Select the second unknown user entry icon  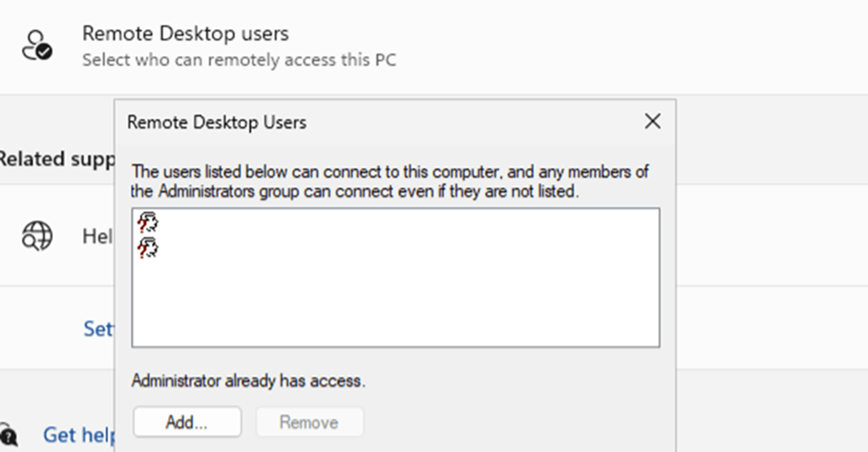coord(147,248)
